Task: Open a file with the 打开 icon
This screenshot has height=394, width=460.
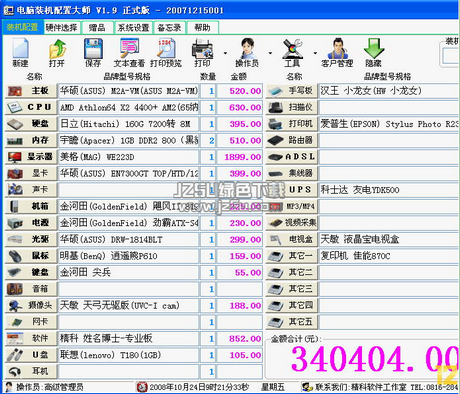Action: click(x=57, y=53)
